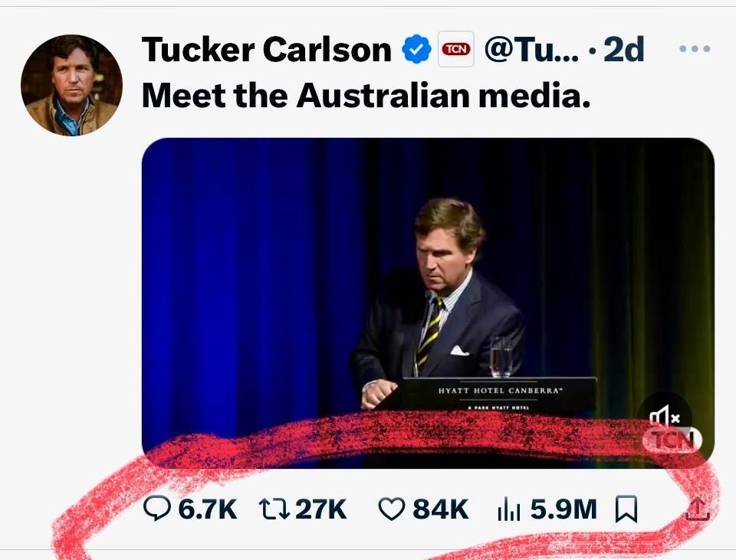This screenshot has width=736, height=560.
Task: Like the post with the heart icon
Action: tap(392, 509)
